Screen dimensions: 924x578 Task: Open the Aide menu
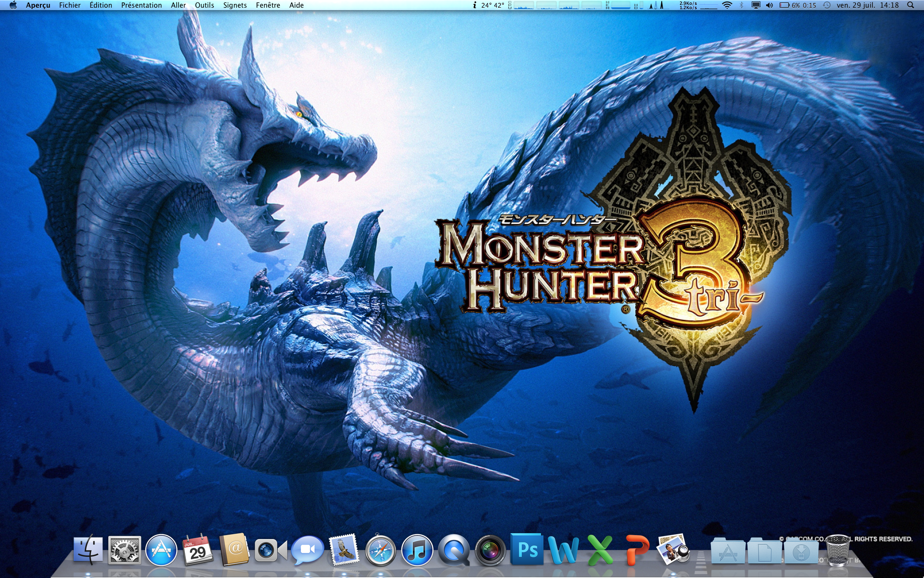pyautogui.click(x=296, y=5)
